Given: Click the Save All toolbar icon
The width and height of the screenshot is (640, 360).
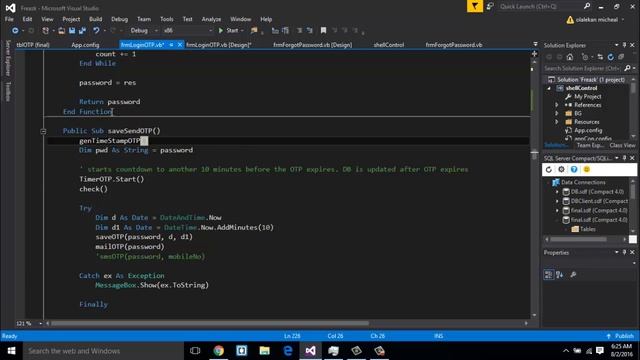Looking at the screenshot, I should (x=82, y=31).
